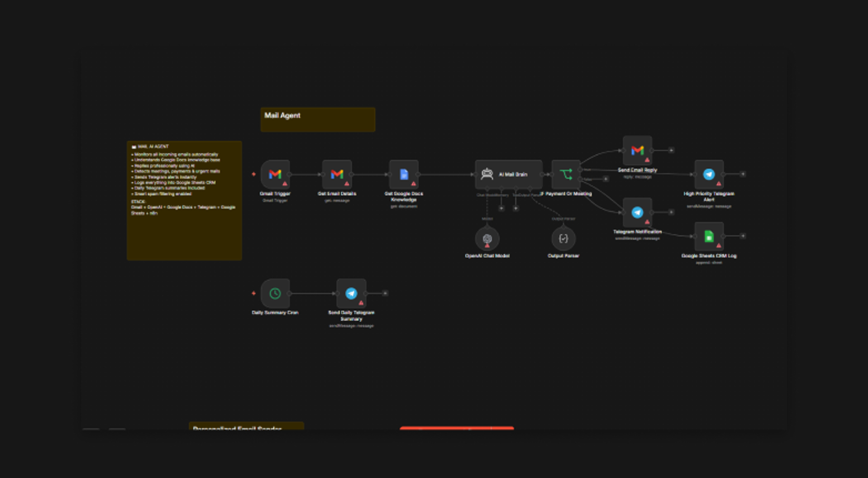Select the Send Email Reply node
The height and width of the screenshot is (478, 868).
(637, 150)
